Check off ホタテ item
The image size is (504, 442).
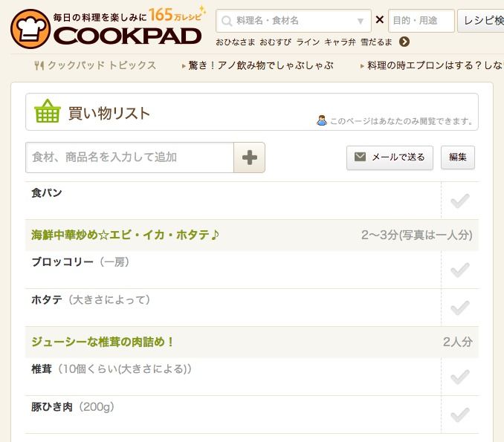tap(460, 308)
